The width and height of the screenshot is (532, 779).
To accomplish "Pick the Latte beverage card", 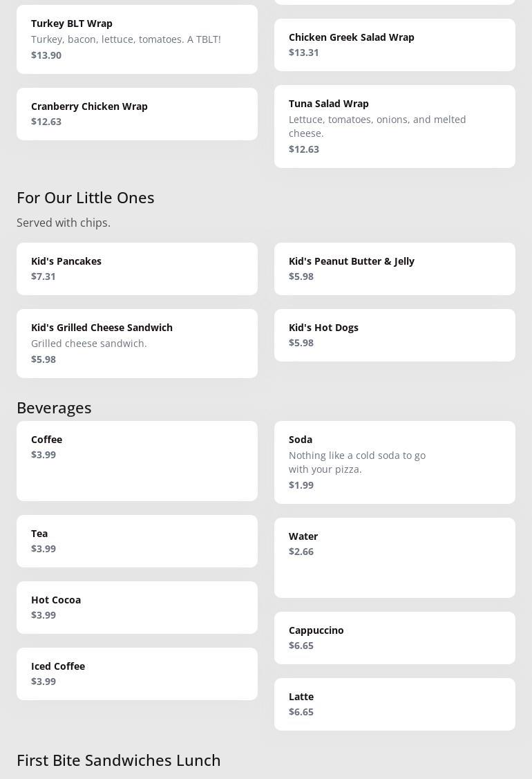I will pyautogui.click(x=395, y=704).
